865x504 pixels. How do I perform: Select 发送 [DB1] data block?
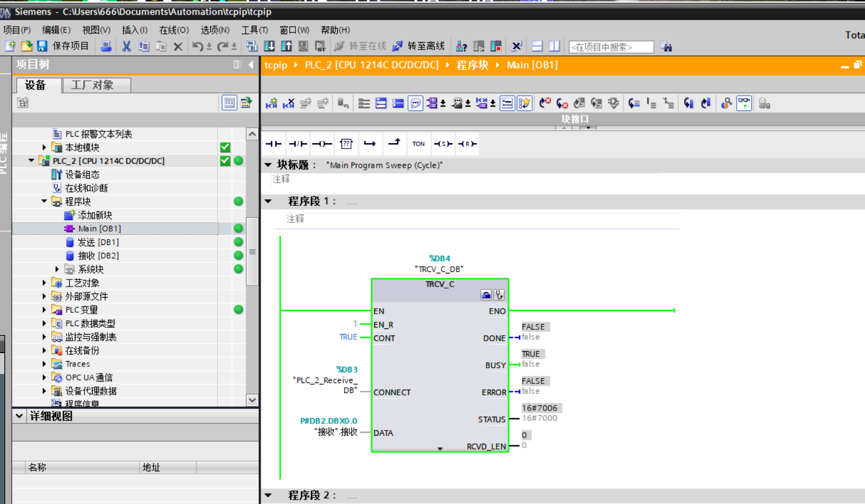point(98,242)
